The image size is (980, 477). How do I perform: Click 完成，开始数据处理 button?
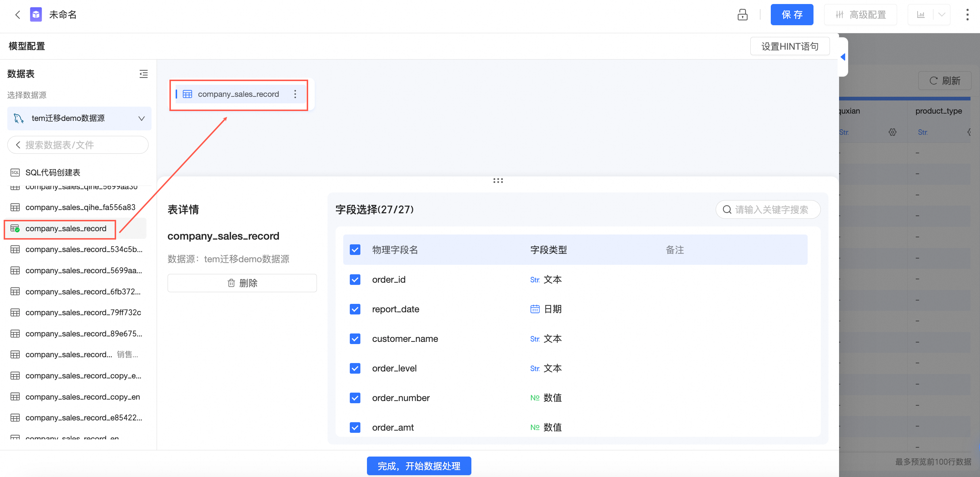pos(418,466)
